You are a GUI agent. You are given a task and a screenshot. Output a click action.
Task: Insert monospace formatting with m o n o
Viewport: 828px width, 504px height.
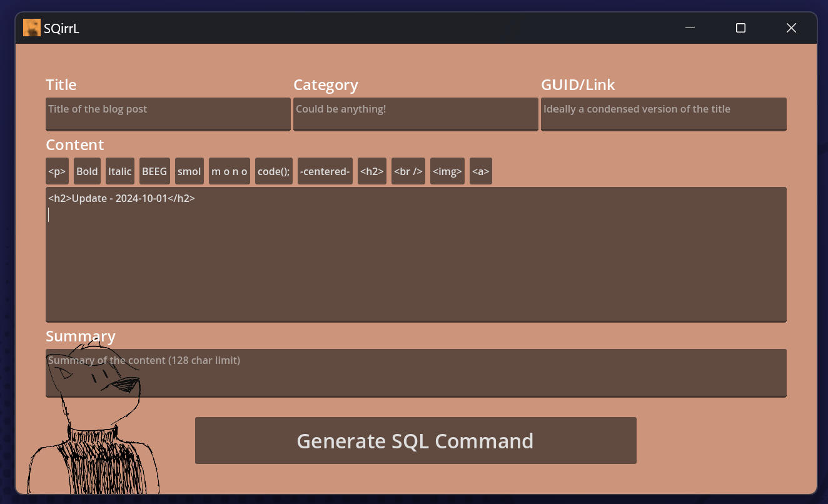(x=229, y=171)
